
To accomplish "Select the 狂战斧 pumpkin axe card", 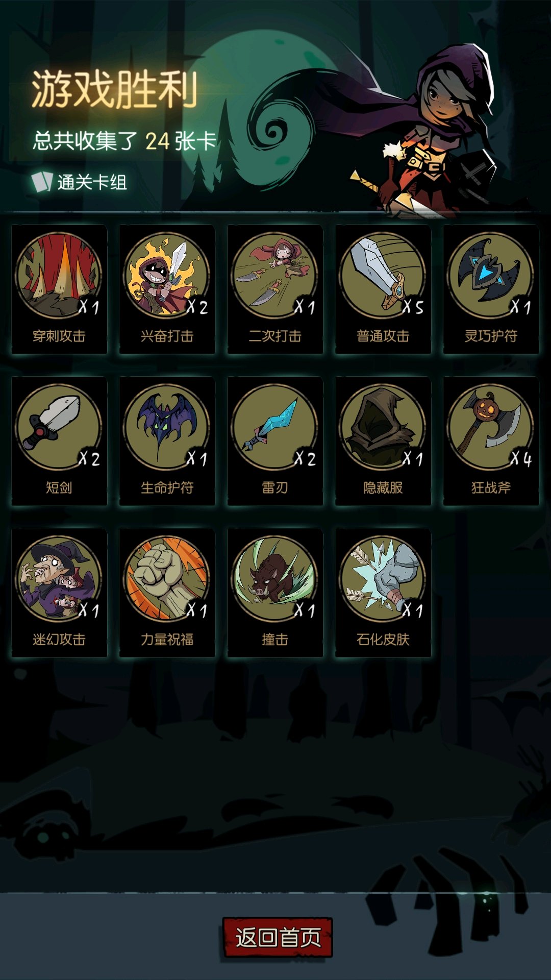I will coord(491,441).
